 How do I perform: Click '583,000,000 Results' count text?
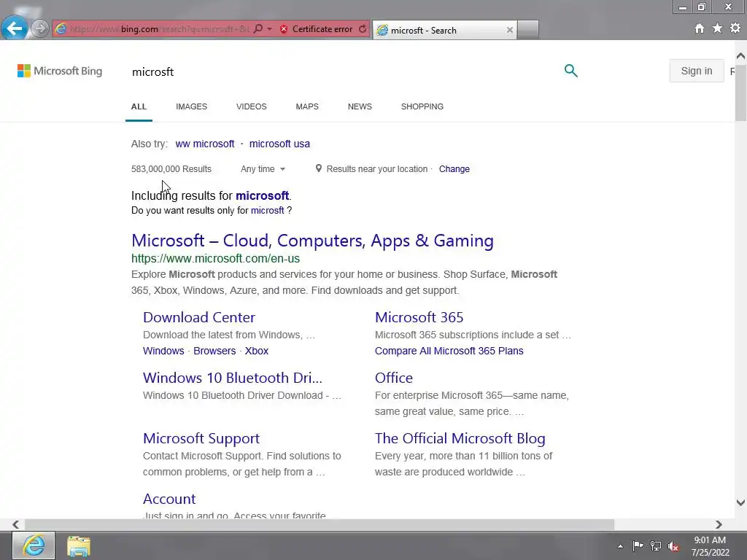171,169
